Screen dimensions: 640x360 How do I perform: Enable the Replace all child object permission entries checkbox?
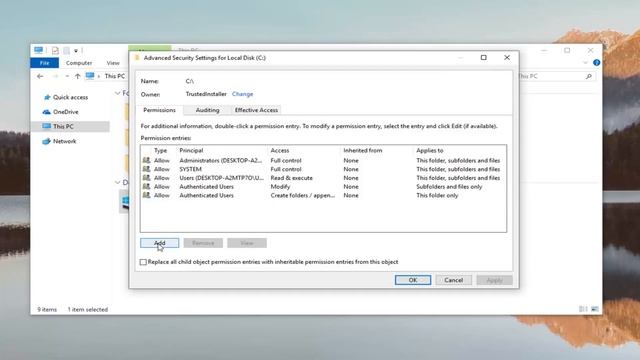(143, 262)
